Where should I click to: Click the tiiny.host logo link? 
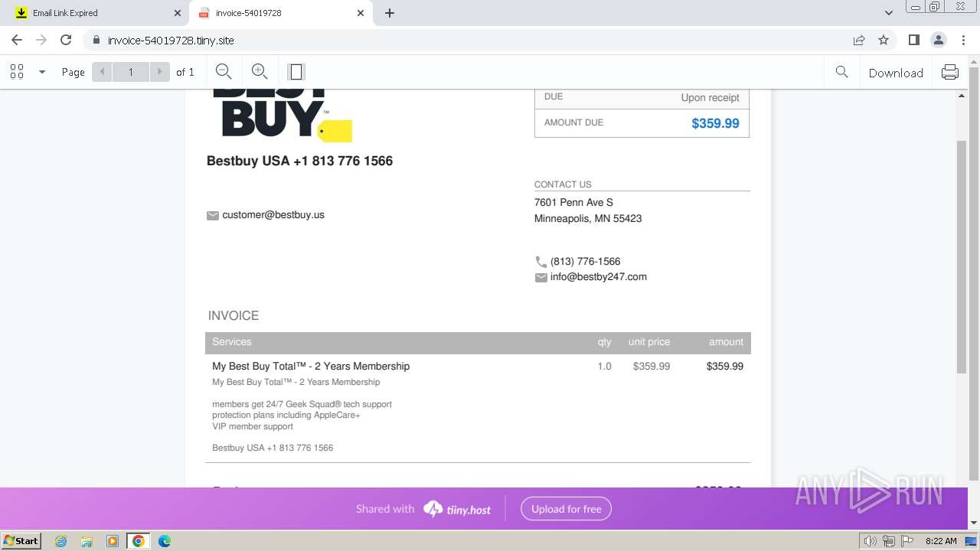(x=457, y=509)
